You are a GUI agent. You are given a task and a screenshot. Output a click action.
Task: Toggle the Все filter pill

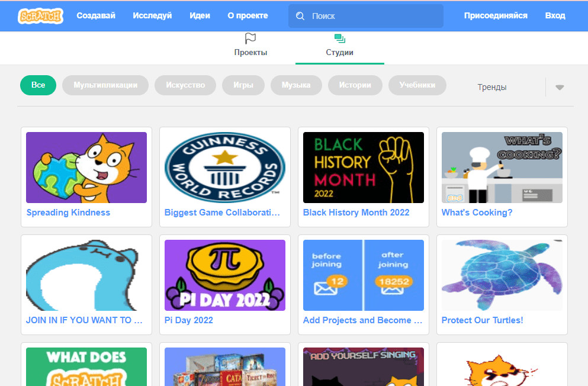[x=38, y=85]
